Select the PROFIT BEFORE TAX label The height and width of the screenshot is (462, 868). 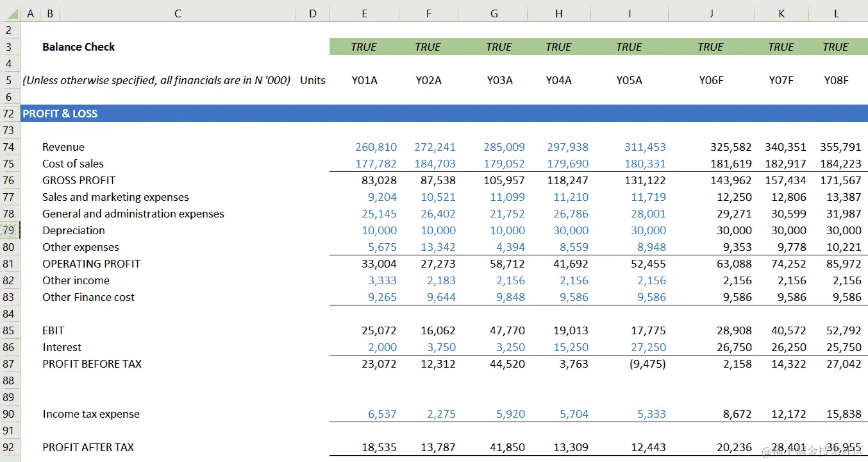tap(92, 364)
